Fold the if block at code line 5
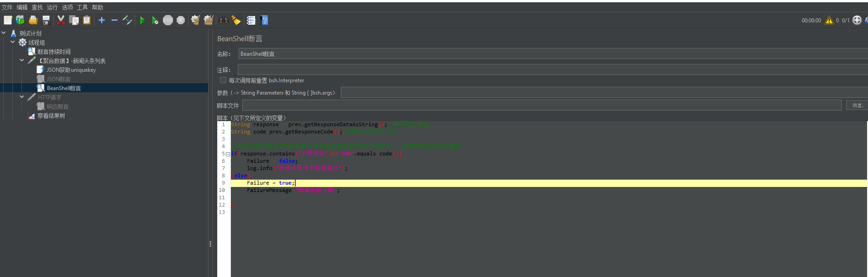 228,154
